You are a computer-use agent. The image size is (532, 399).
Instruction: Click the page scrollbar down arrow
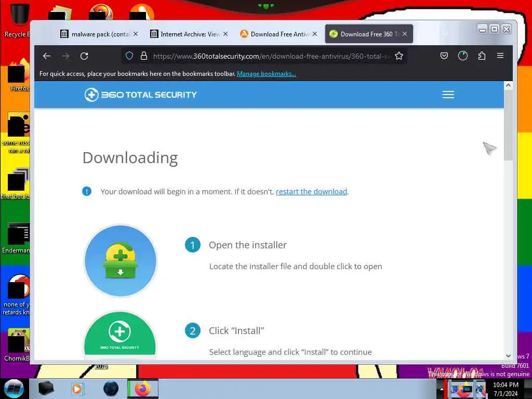click(508, 355)
